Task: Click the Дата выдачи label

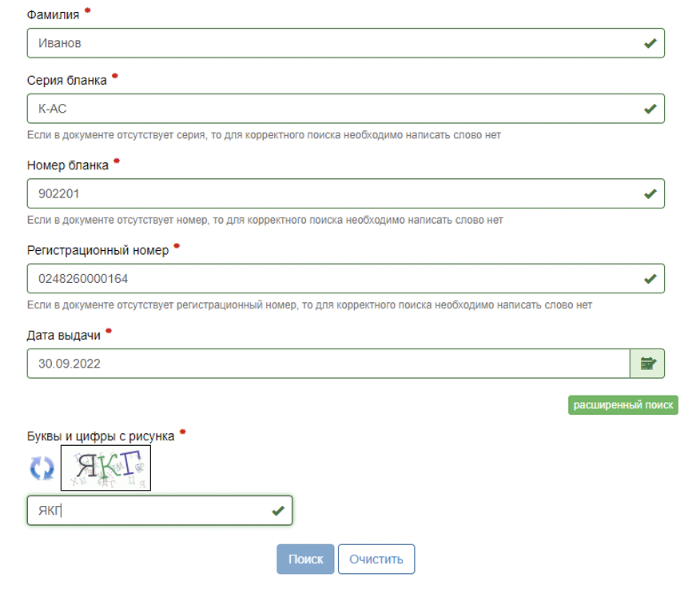Action: [x=64, y=336]
